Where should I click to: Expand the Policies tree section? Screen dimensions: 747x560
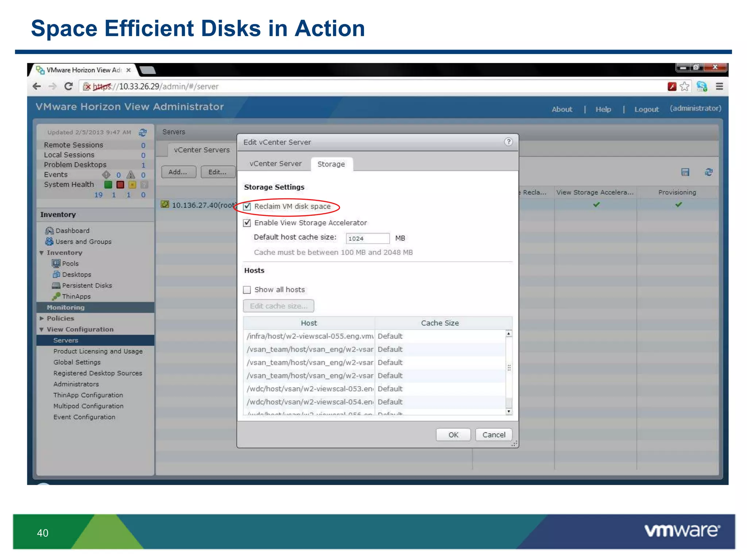pyautogui.click(x=42, y=318)
